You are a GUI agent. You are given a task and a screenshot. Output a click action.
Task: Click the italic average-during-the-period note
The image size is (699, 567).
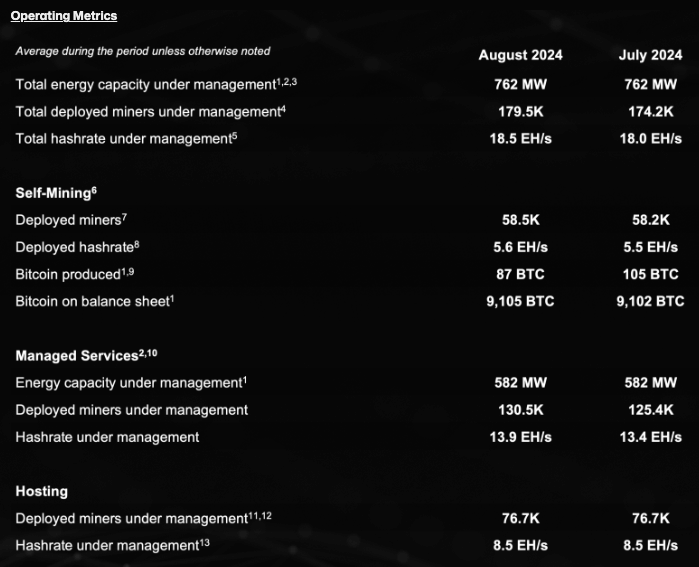[142, 51]
